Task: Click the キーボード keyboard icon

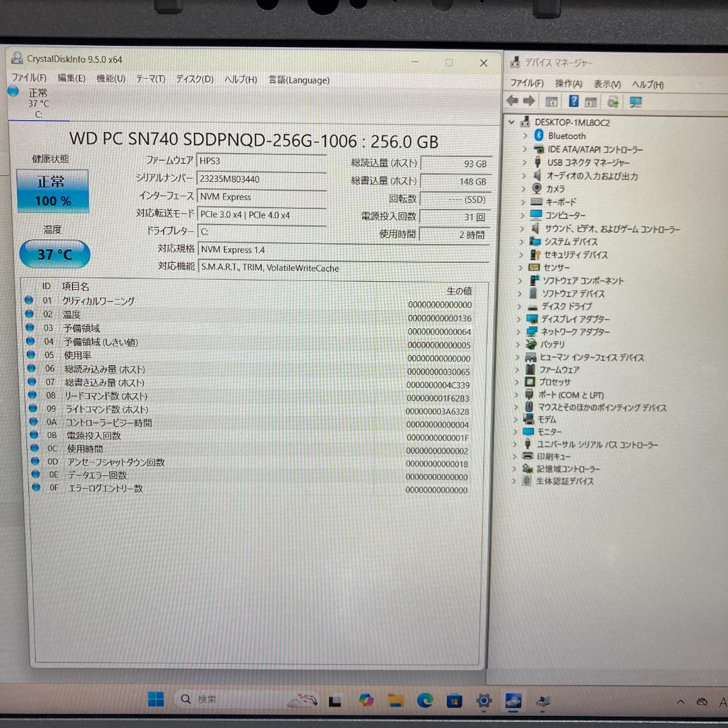Action: (x=537, y=202)
